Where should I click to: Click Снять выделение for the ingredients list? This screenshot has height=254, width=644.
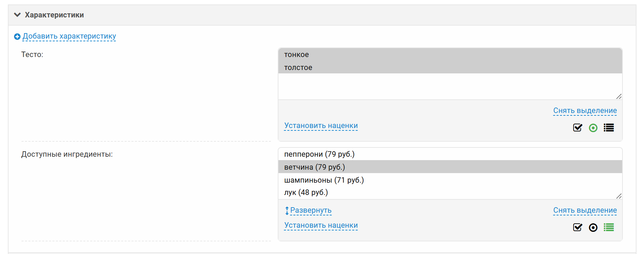point(585,210)
